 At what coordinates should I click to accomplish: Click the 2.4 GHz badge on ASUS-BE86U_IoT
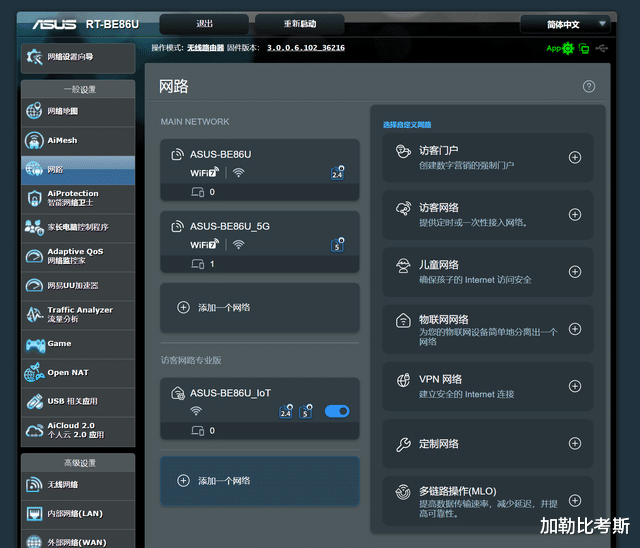pos(286,411)
